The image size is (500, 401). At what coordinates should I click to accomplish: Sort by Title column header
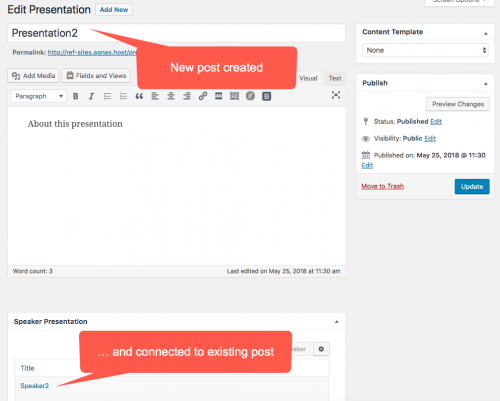[x=27, y=368]
